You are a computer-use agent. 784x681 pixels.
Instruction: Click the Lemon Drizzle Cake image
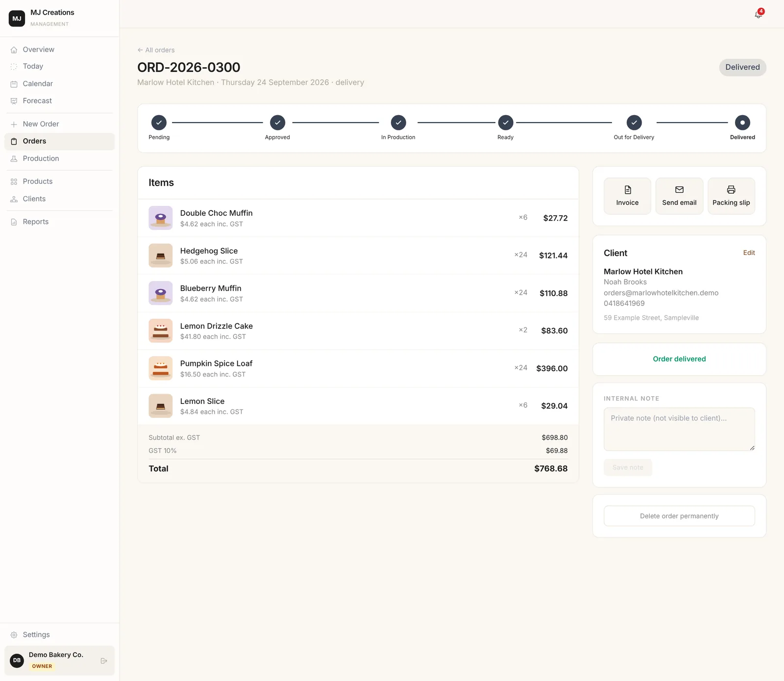[161, 330]
